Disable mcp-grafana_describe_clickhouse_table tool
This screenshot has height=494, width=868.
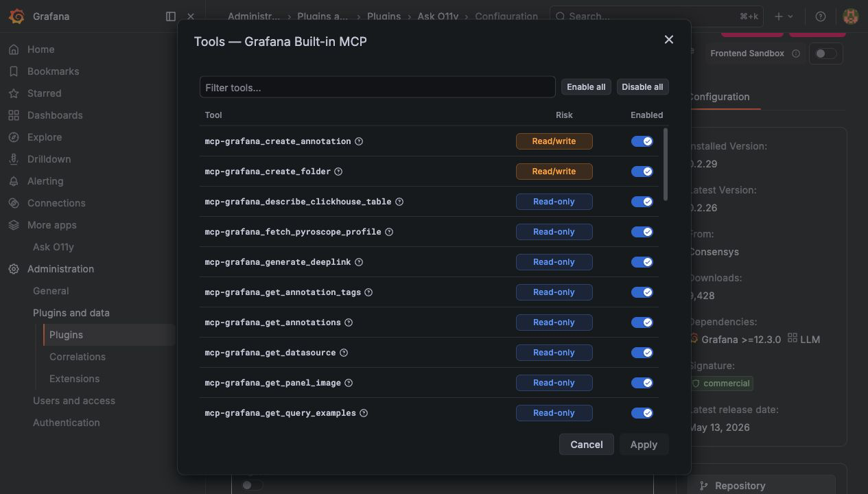coord(642,202)
